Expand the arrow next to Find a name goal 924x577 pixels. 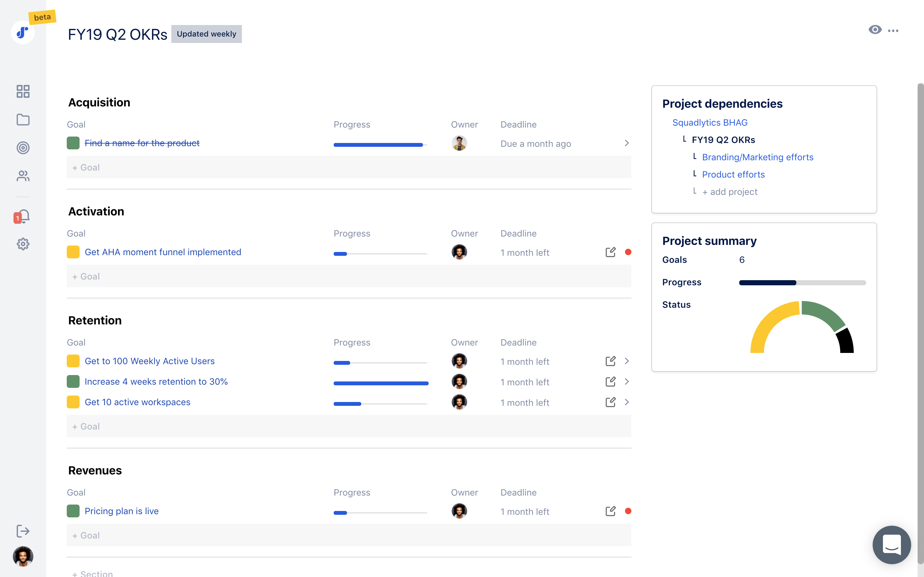(626, 143)
